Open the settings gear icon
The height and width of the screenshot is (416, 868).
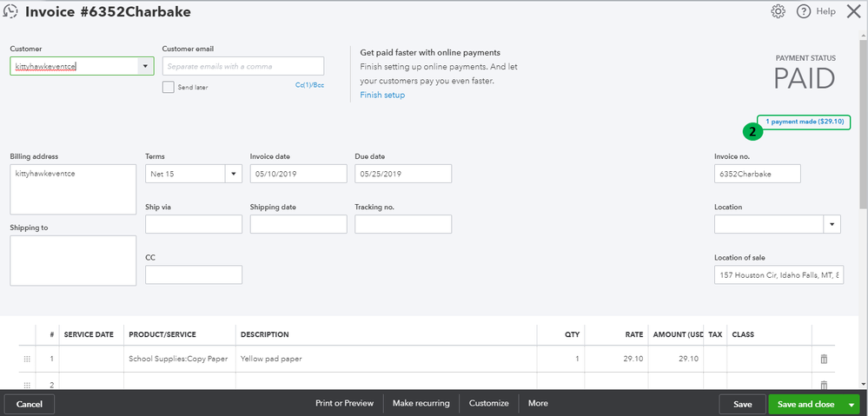pyautogui.click(x=779, y=11)
